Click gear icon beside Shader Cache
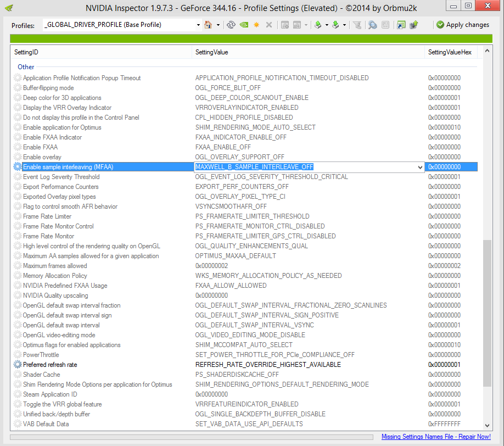Viewport: 504px width, 446px height. coord(18,374)
